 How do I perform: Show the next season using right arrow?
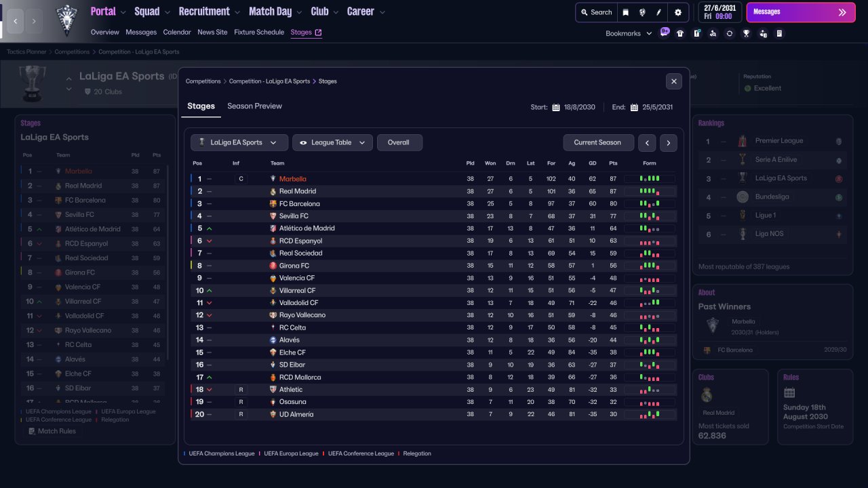pyautogui.click(x=669, y=142)
